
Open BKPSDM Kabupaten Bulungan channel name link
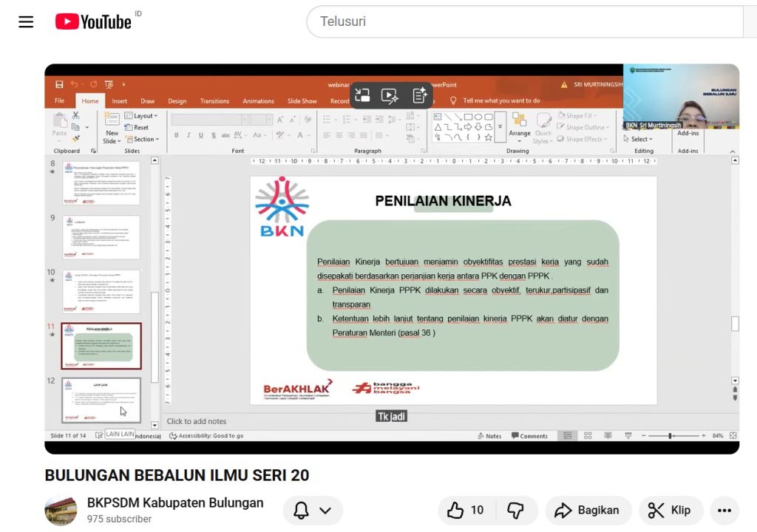(175, 503)
